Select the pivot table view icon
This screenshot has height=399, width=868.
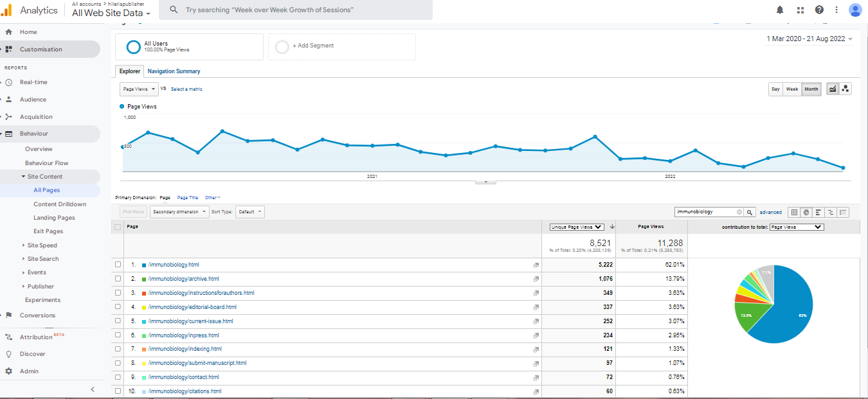pos(843,212)
